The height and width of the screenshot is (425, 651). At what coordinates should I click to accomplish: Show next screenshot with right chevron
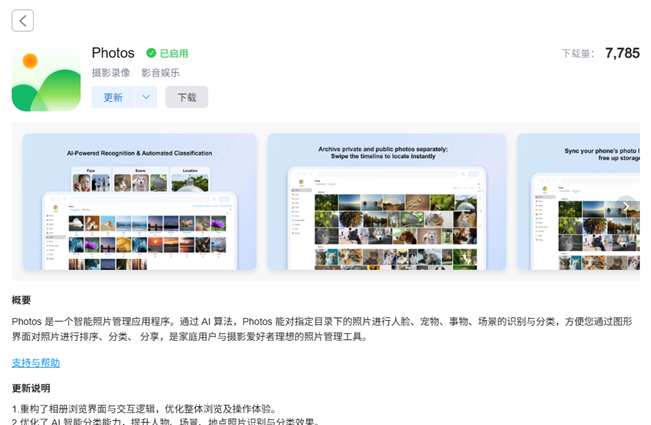tap(626, 206)
